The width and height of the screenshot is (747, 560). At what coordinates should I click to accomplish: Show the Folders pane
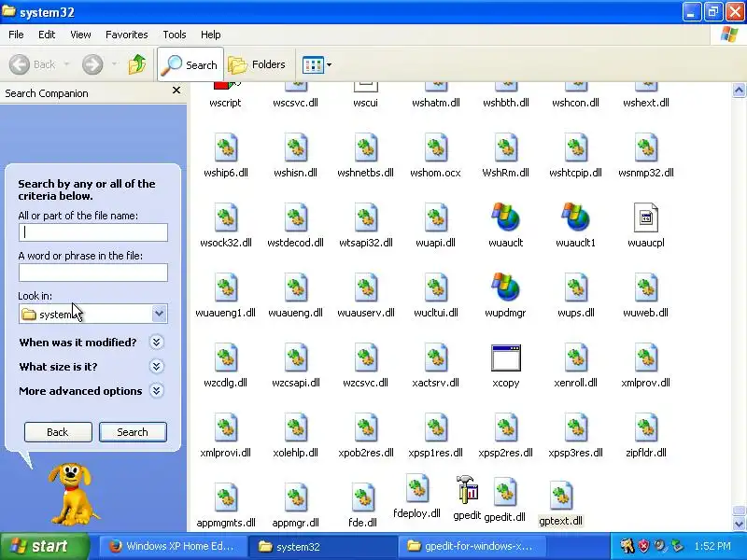pos(258,64)
